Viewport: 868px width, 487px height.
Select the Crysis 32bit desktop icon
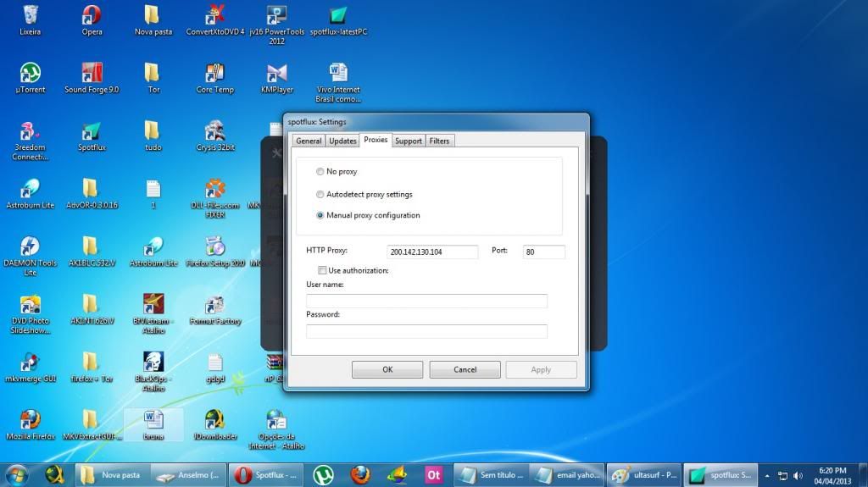[214, 136]
